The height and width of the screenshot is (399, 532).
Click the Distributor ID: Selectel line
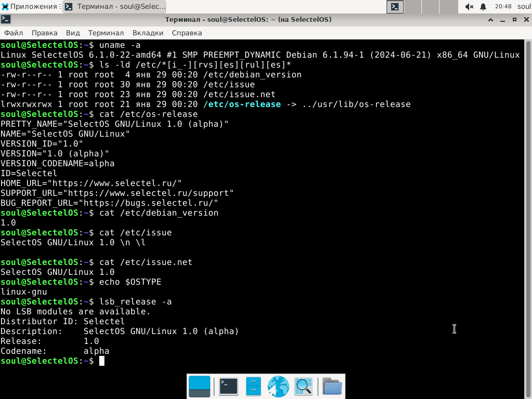pyautogui.click(x=62, y=321)
